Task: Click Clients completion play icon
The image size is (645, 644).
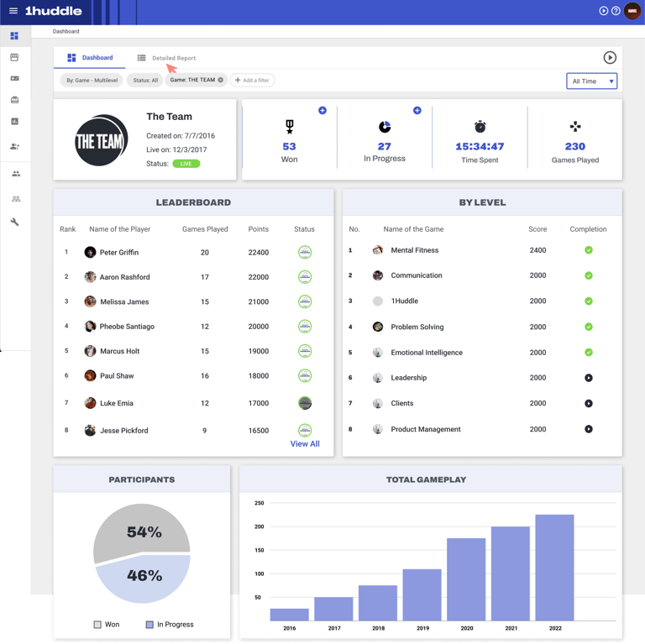Action: (589, 403)
